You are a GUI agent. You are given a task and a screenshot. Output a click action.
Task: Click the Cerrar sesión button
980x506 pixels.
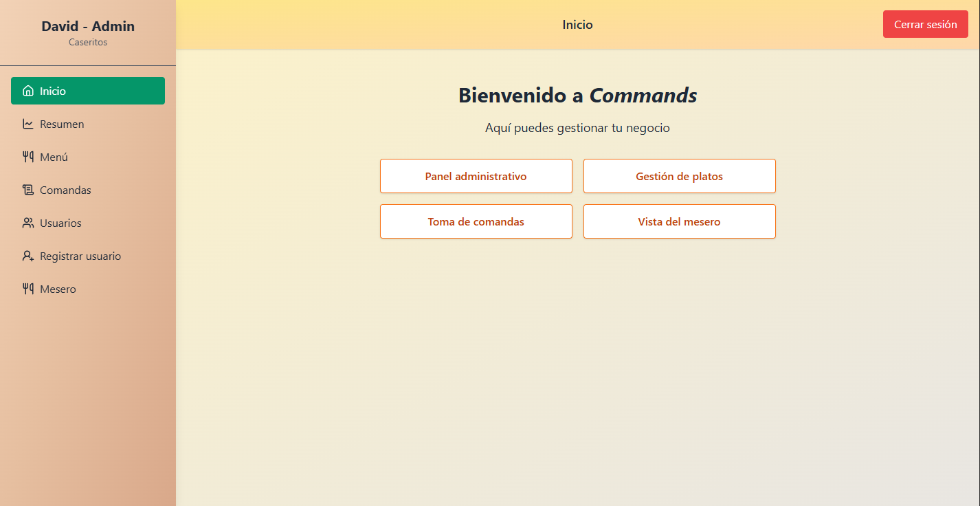point(926,24)
